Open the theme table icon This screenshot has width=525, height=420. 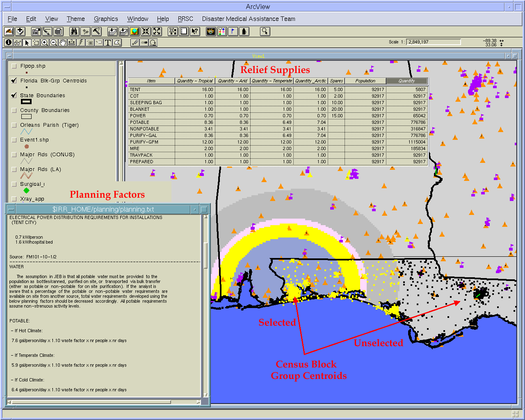(58, 32)
